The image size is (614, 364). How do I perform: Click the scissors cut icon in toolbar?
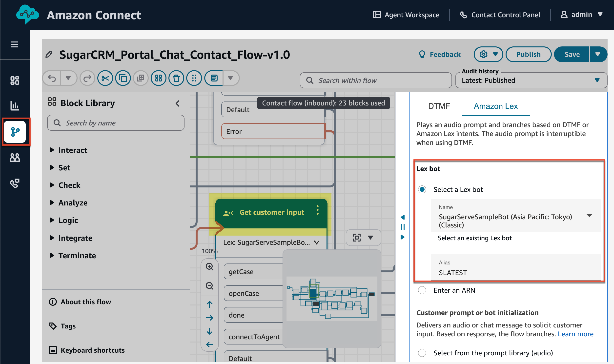click(x=105, y=78)
